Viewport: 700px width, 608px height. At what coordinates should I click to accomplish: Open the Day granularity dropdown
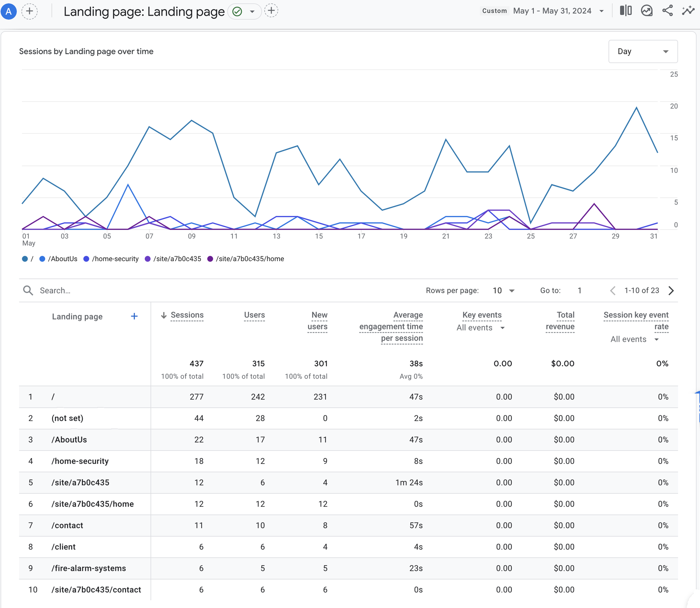pos(643,51)
